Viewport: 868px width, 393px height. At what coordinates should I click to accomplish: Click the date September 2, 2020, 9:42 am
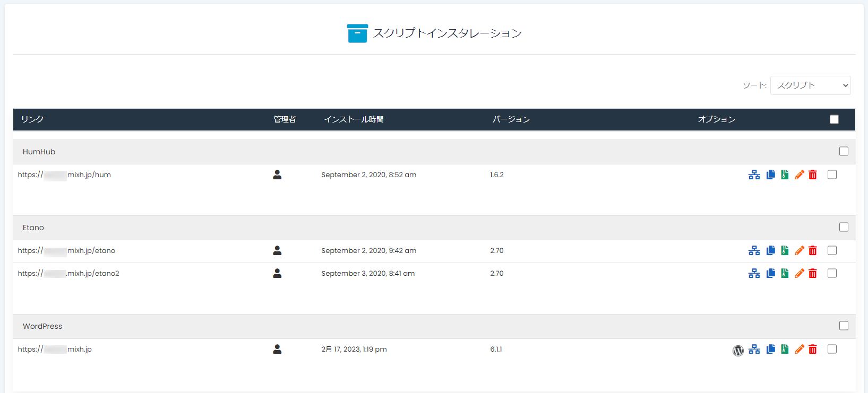tap(369, 250)
